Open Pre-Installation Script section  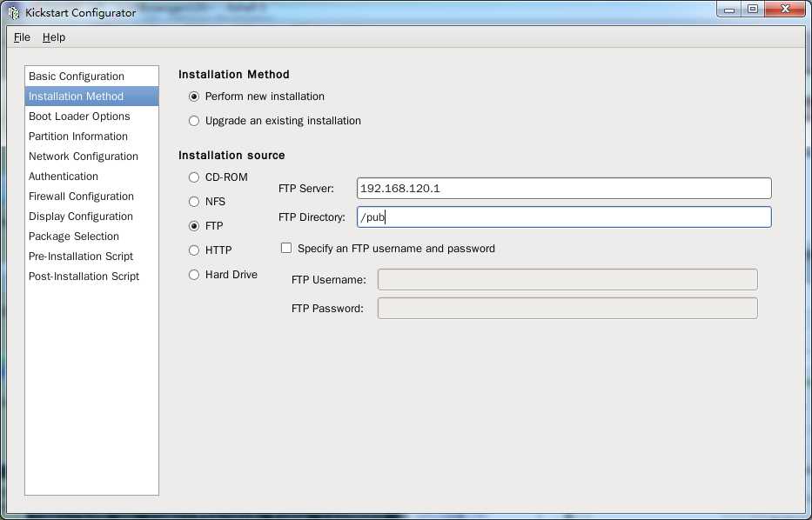click(x=91, y=257)
